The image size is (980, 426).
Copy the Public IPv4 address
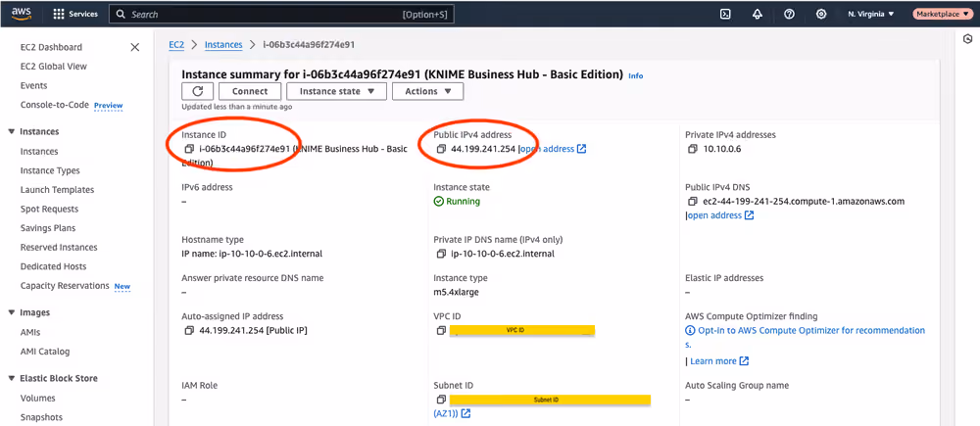pyautogui.click(x=441, y=149)
